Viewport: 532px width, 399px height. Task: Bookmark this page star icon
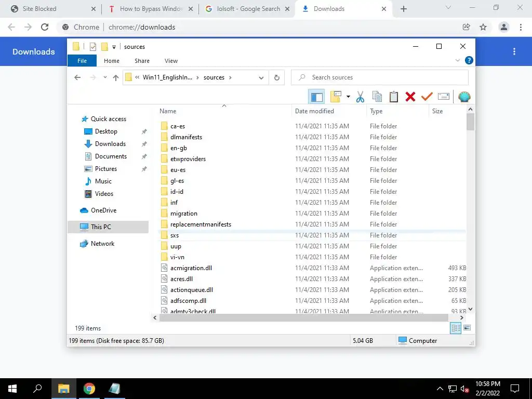coord(483,27)
